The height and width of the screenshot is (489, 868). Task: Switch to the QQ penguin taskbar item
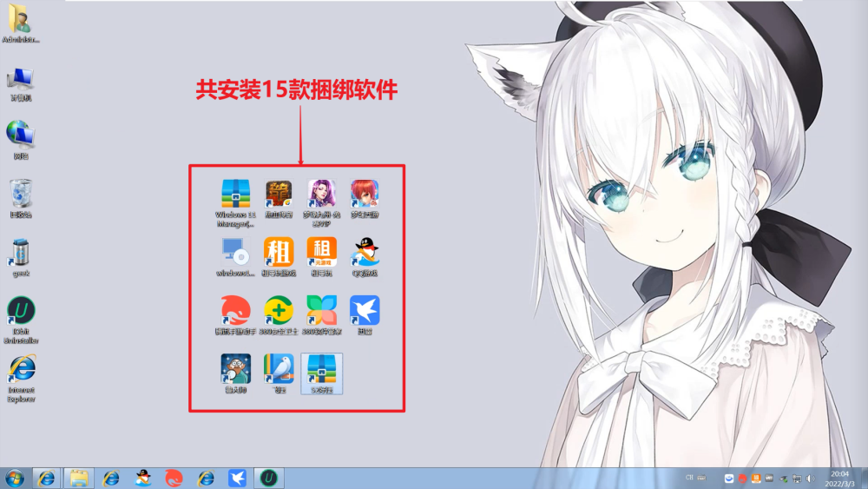coord(143,478)
